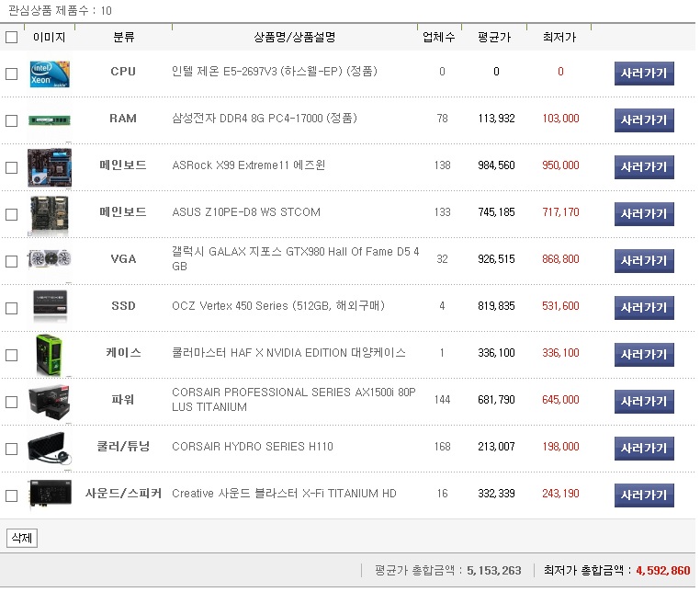This screenshot has height=592, width=700.
Task: Select checkbox for 사운드/스피커 row
Action: pyautogui.click(x=12, y=496)
